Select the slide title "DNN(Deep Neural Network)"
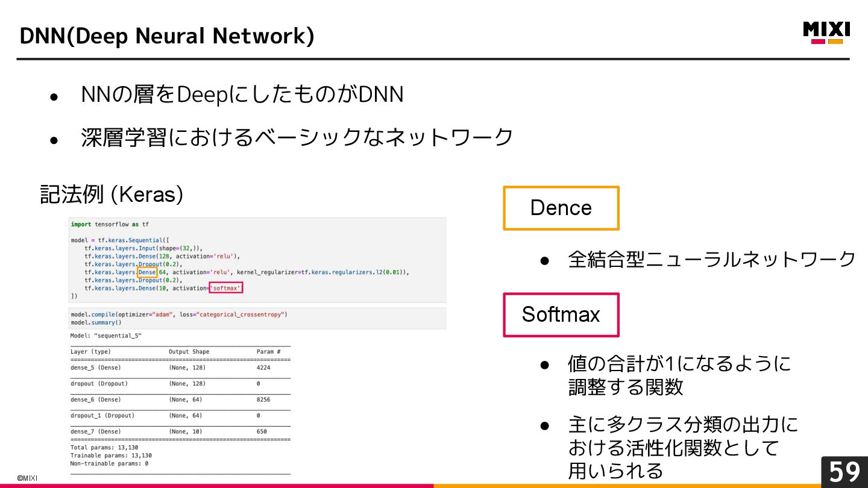 pos(167,36)
